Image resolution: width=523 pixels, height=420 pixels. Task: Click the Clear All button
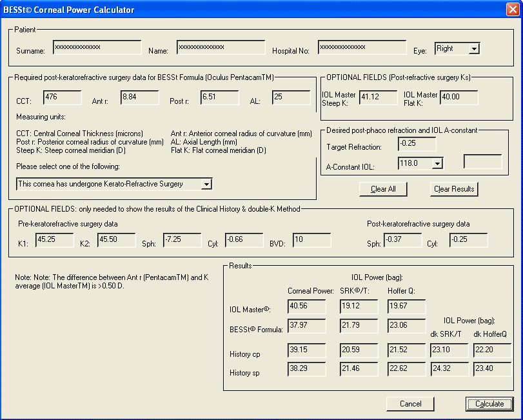click(x=383, y=189)
